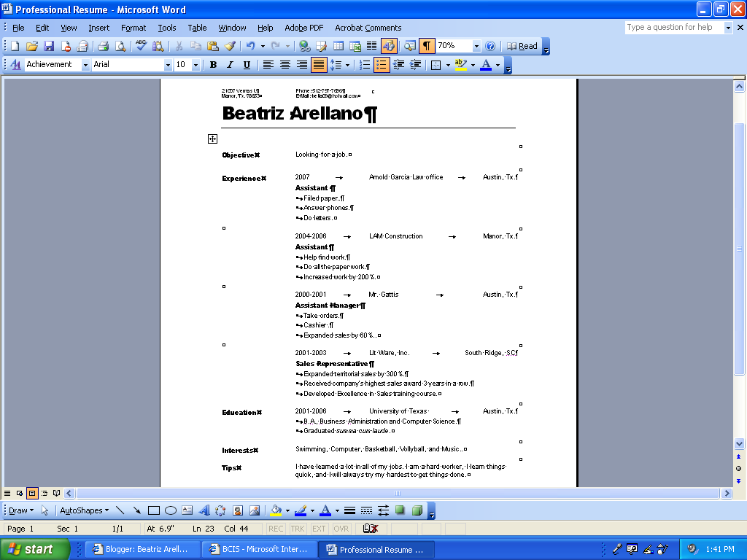
Task: Toggle Bold formatting
Action: click(213, 65)
